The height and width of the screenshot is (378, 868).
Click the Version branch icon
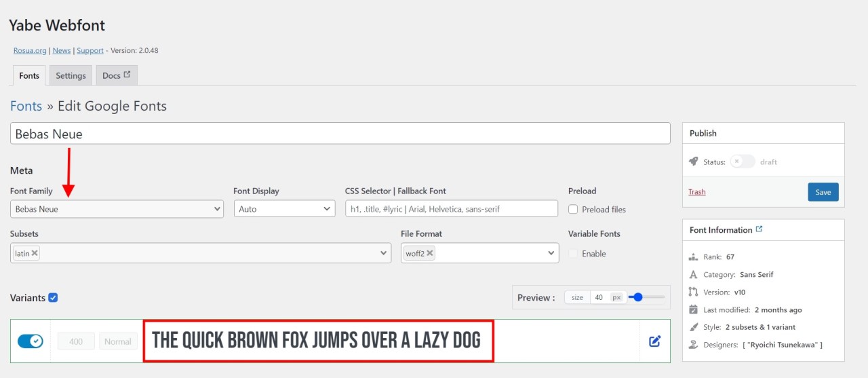(693, 292)
